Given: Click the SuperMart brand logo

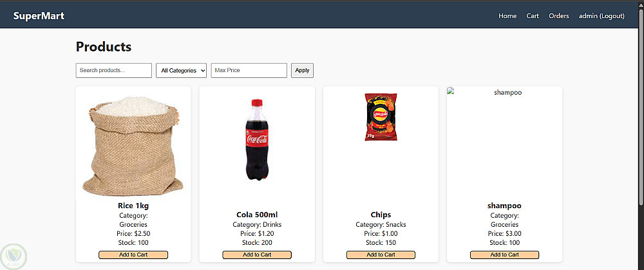Looking at the screenshot, I should 39,16.
